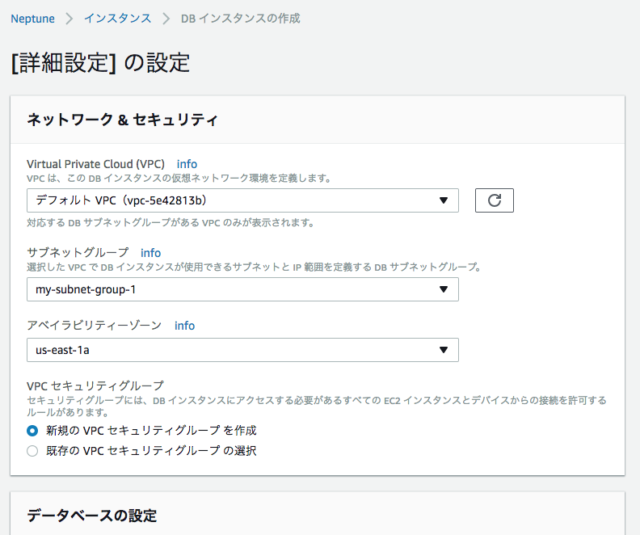Click the arrow on the デフォルト VPC selector

443,201
